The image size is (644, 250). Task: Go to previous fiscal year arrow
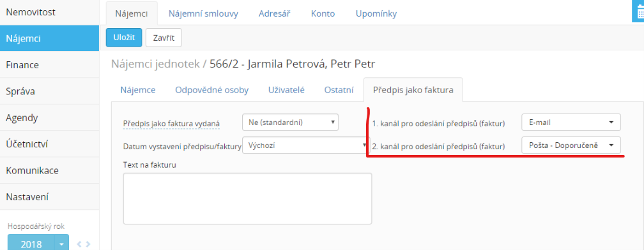pos(79,245)
